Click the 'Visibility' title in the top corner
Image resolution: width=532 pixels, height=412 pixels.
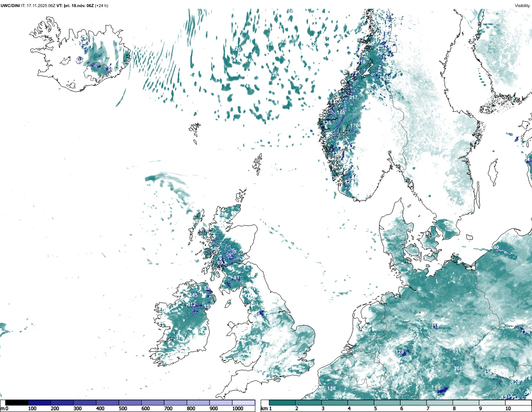tap(522, 6)
